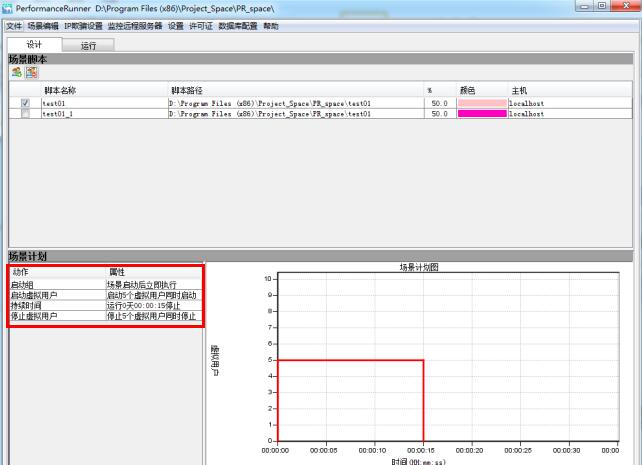Open the 帮助 menu
The height and width of the screenshot is (465, 642).
(271, 26)
